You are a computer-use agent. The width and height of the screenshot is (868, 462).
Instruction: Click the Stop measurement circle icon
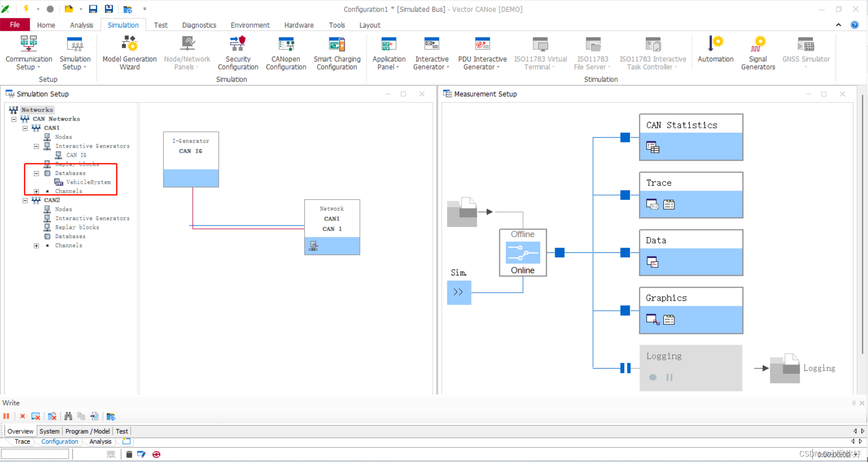(50, 9)
